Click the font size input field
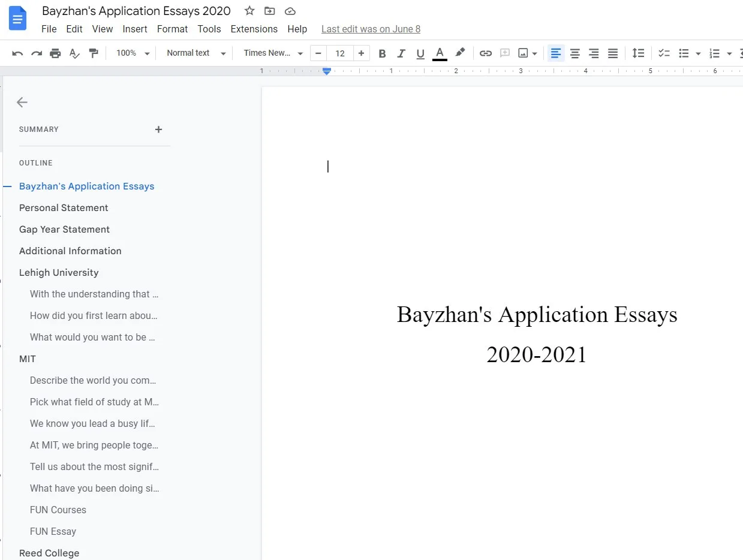This screenshot has height=560, width=743. pyautogui.click(x=340, y=53)
